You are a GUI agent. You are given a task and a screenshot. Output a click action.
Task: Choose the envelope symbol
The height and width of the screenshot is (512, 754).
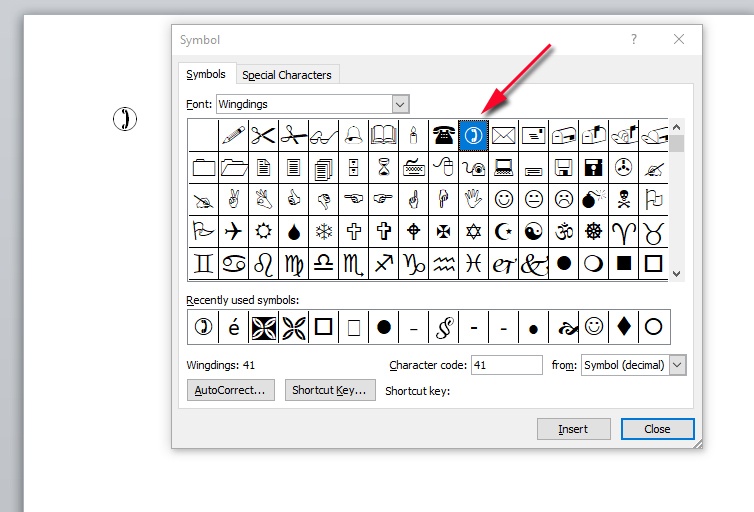[503, 136]
